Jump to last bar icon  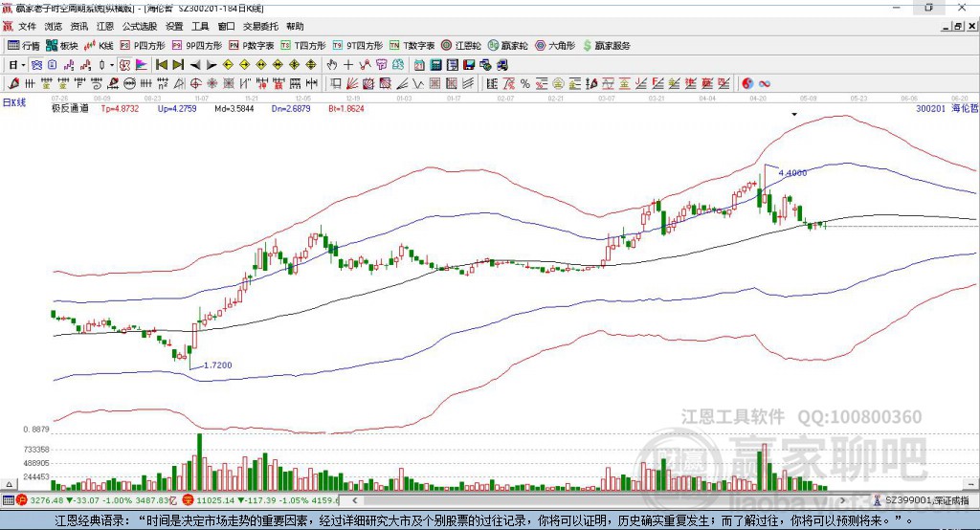tap(178, 65)
